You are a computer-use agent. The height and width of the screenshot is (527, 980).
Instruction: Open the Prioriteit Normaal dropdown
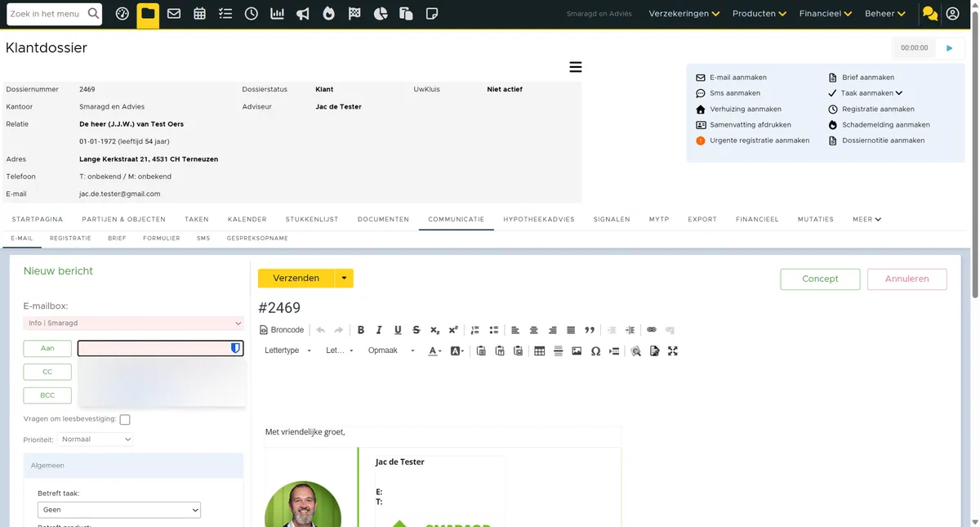96,440
